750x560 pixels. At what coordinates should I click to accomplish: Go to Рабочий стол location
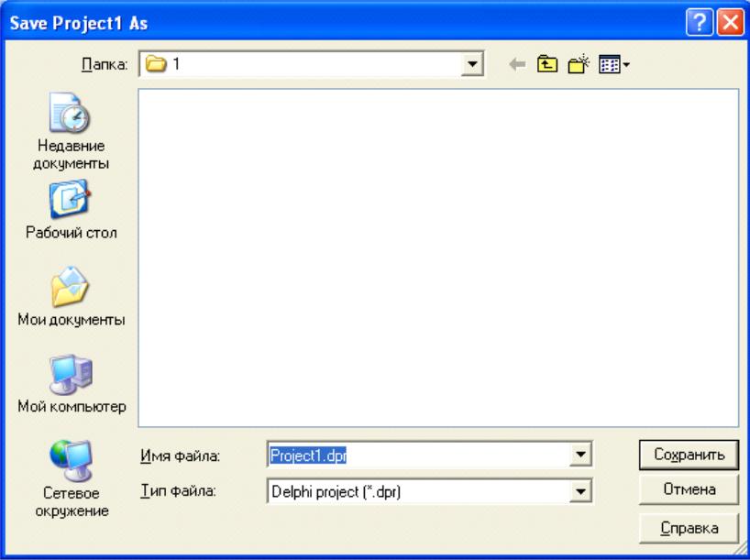(x=71, y=210)
